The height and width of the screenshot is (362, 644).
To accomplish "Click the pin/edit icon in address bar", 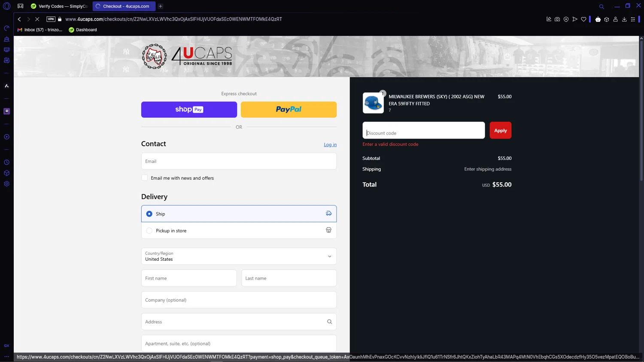I will (549, 19).
